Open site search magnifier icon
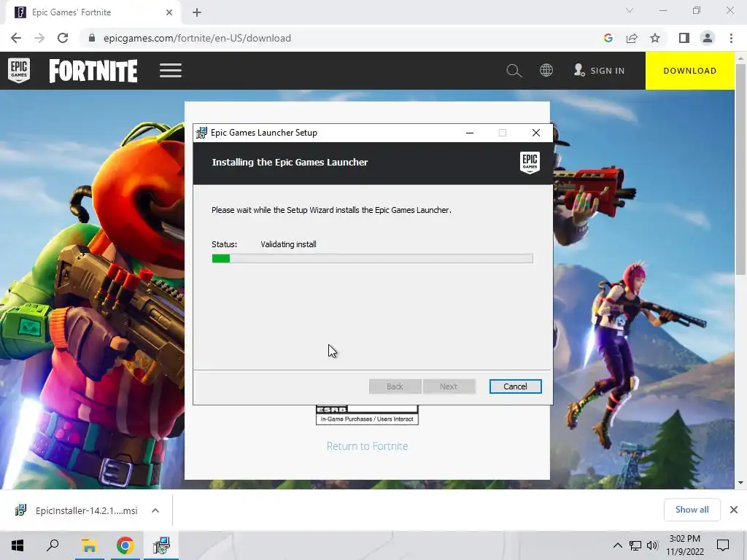This screenshot has height=560, width=747. [x=514, y=71]
